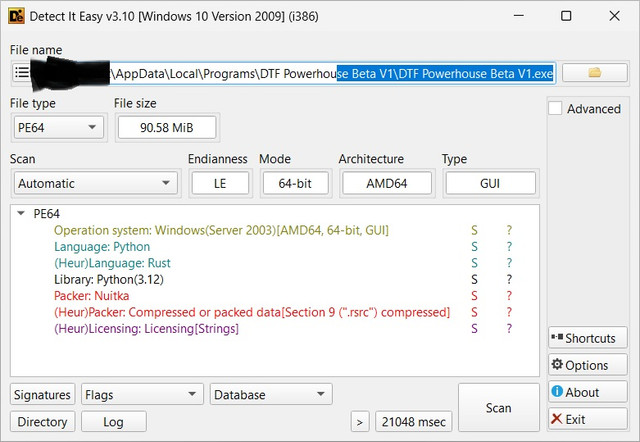Open the file history list icon
Viewport: 640px width, 442px height.
(22, 73)
